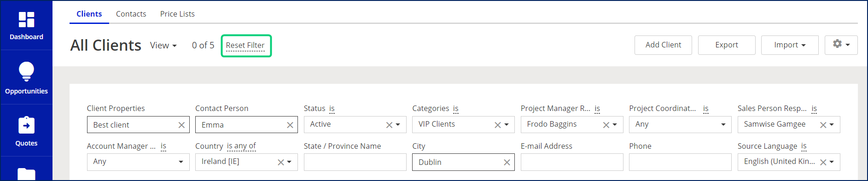
Task: Expand the Categories dropdown arrow
Action: click(x=507, y=125)
